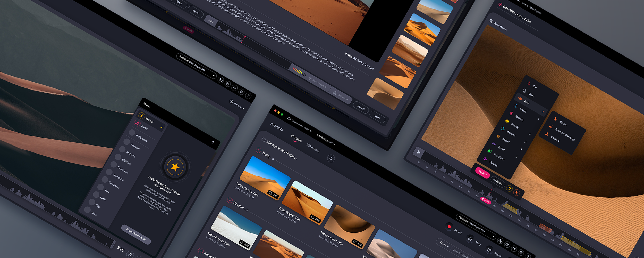The width and height of the screenshot is (644, 258).
Task: Click the Cut scissors icon in Tools menu
Action: click(529, 83)
